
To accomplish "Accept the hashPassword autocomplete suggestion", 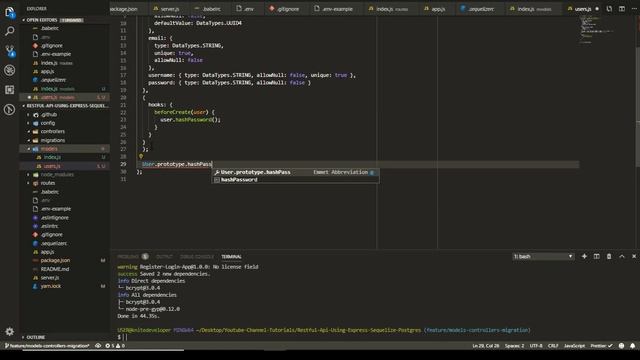I will point(295,180).
